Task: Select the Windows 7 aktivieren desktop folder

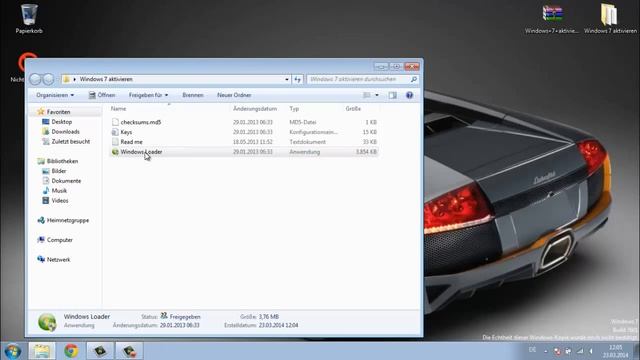Action: point(610,18)
